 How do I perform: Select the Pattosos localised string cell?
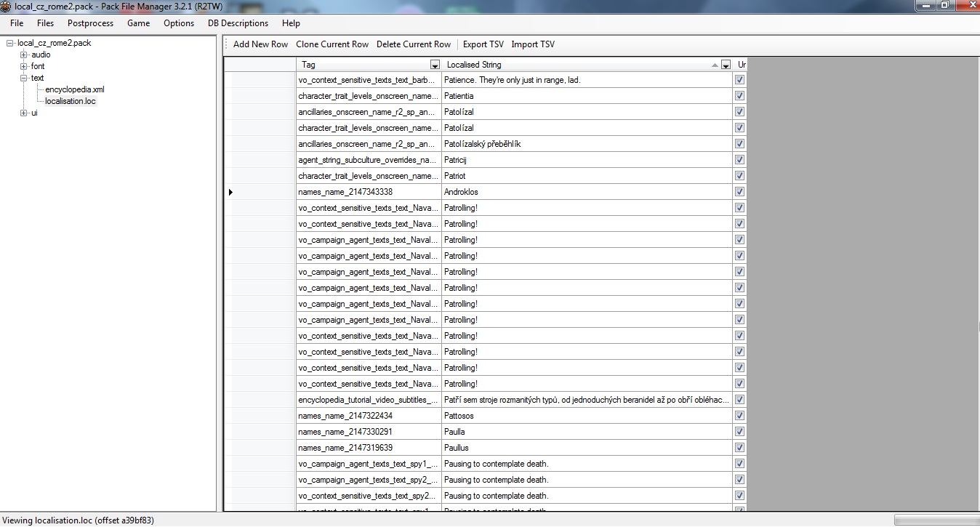click(x=587, y=416)
